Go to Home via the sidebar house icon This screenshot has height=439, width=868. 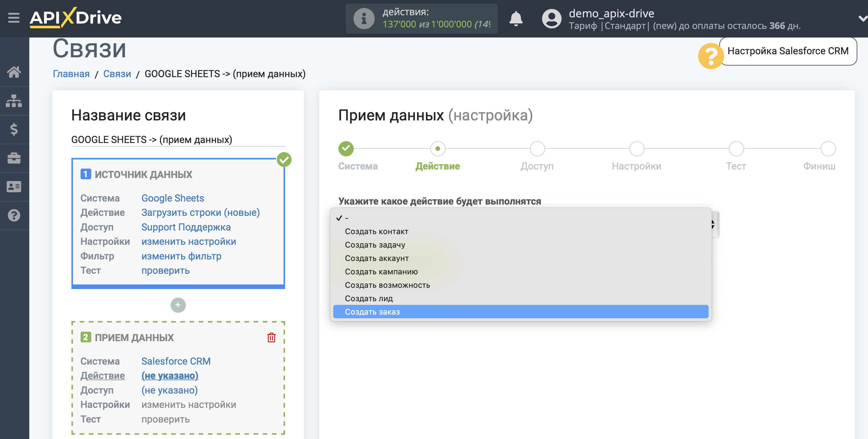14,72
